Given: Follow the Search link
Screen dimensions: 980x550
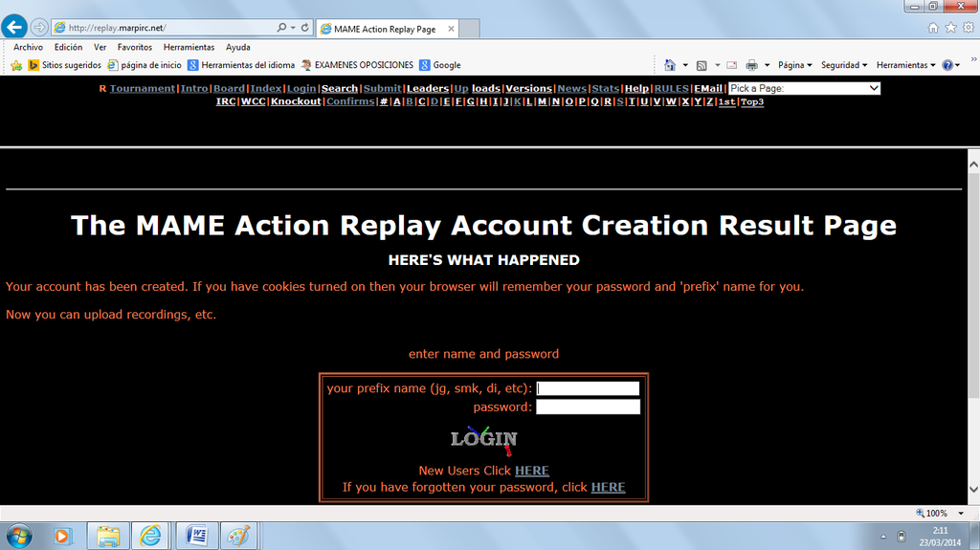Looking at the screenshot, I should pyautogui.click(x=340, y=88).
